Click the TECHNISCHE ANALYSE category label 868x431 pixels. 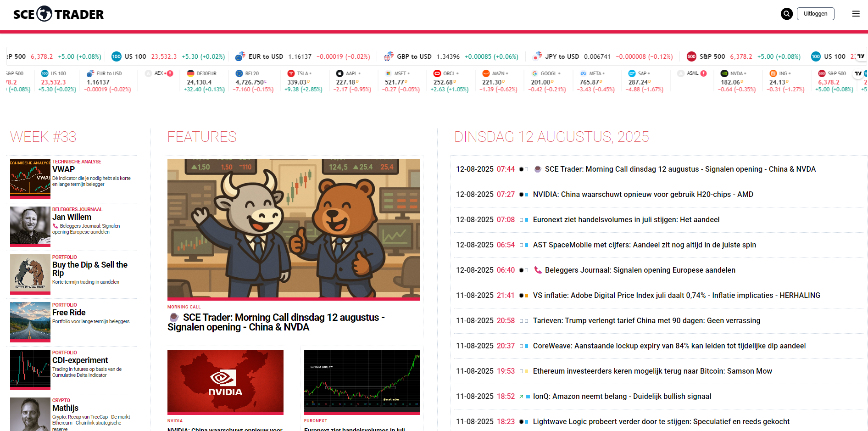[x=77, y=162]
